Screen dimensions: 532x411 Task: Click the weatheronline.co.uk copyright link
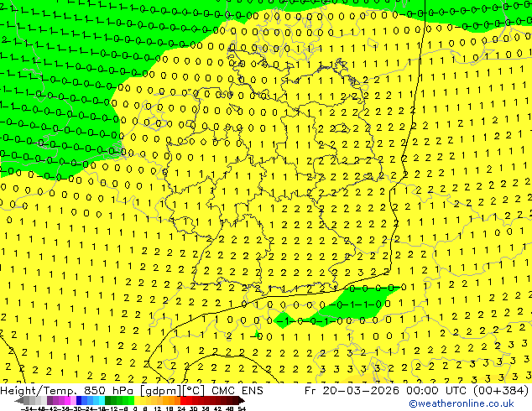[x=461, y=403]
